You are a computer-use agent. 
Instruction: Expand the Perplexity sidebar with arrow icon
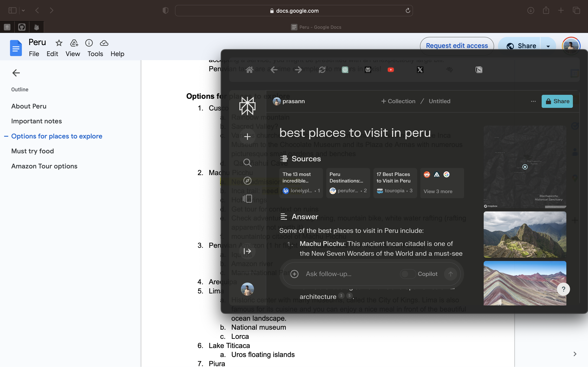point(247,251)
